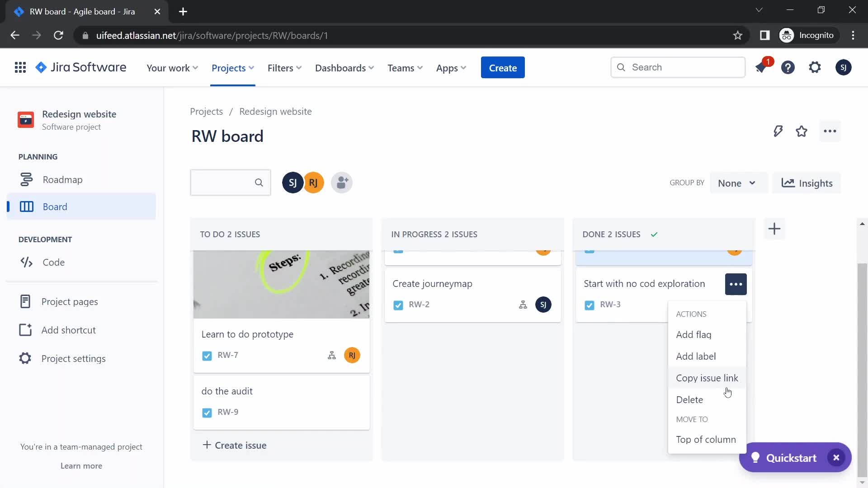Open Project pages icon
The width and height of the screenshot is (868, 488).
pyautogui.click(x=25, y=301)
